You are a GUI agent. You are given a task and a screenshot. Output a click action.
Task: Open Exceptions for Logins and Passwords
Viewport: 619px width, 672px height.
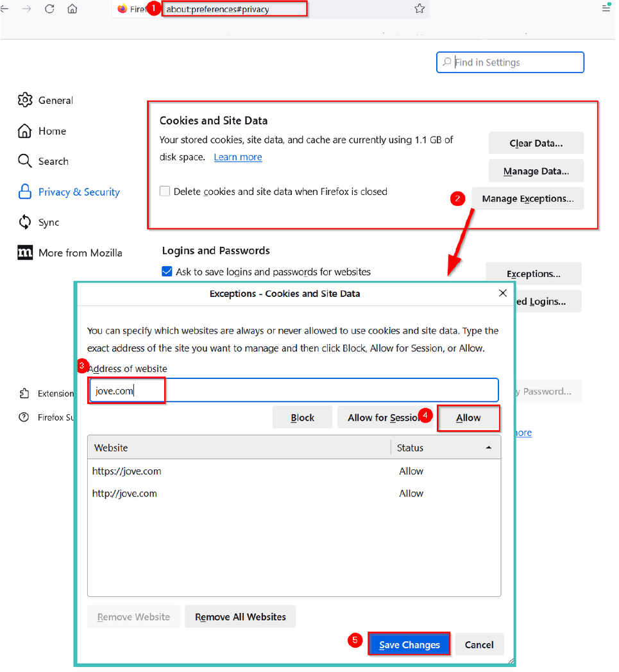[x=533, y=273]
